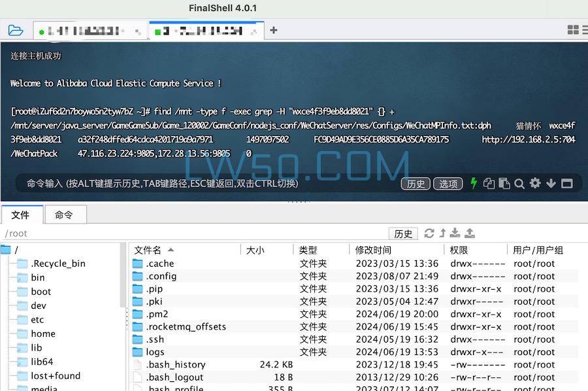
Task: Sort by 大小 column header
Action: pos(267,250)
